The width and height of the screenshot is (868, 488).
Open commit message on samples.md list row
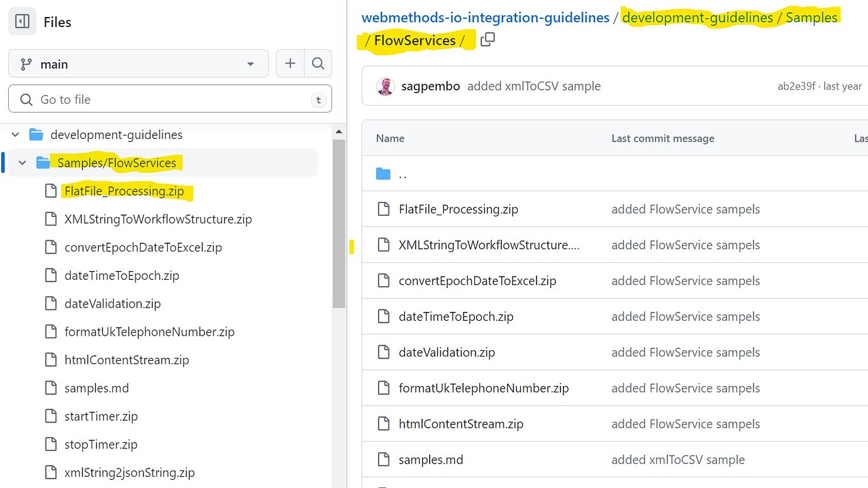678,460
